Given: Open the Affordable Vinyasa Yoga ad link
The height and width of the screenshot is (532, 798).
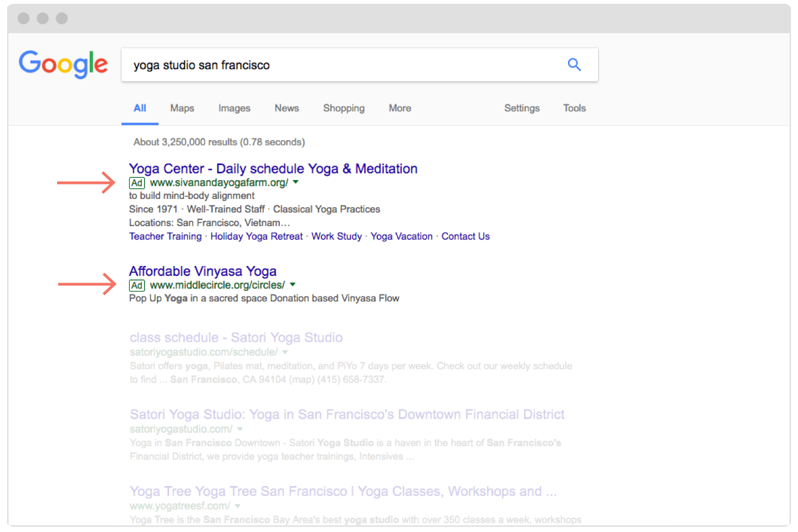Looking at the screenshot, I should 203,271.
